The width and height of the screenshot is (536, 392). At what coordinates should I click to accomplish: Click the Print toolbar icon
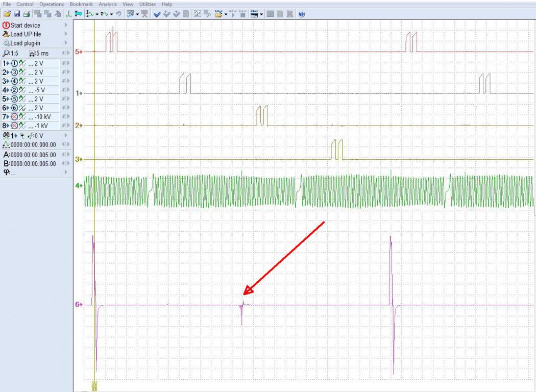(x=27, y=14)
